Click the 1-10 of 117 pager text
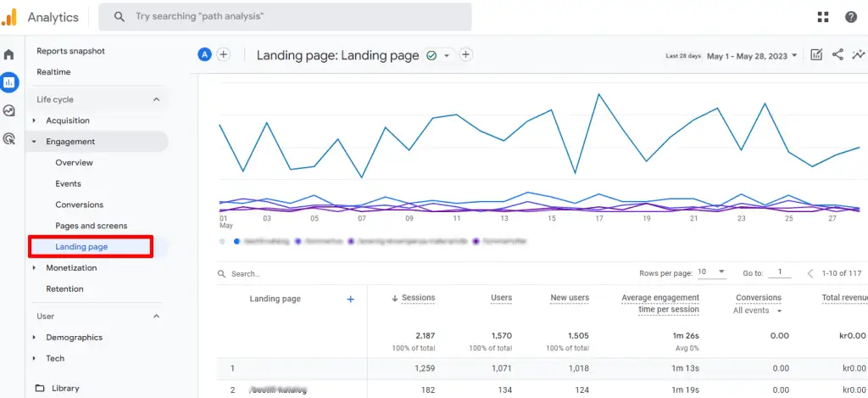 (x=842, y=273)
